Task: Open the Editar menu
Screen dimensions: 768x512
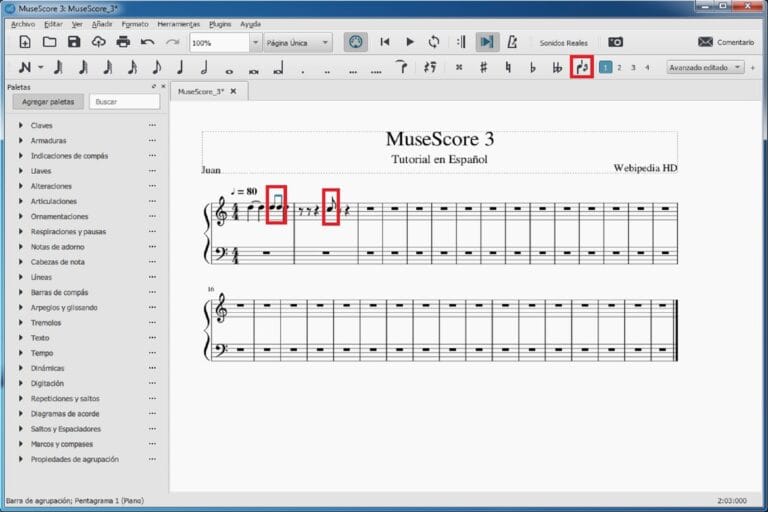Action: pos(53,24)
